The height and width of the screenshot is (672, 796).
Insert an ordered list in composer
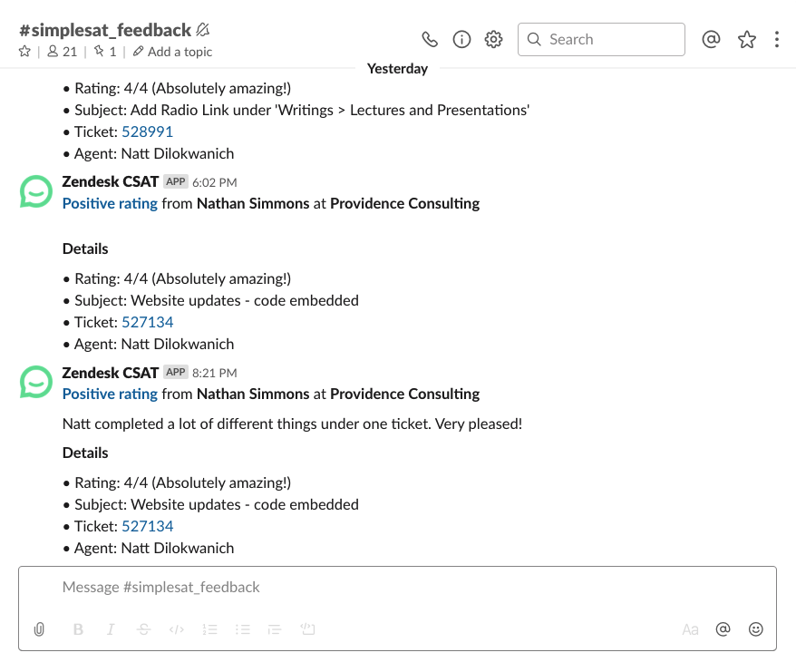coord(209,629)
